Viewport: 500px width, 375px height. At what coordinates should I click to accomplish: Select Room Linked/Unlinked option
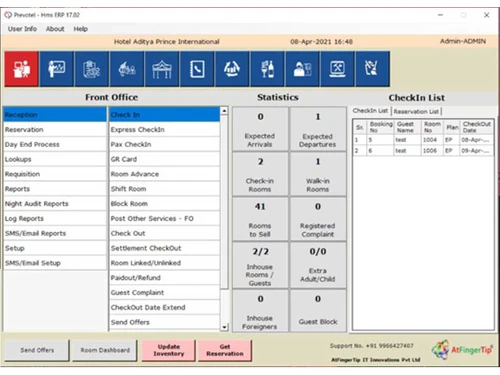tap(164, 263)
